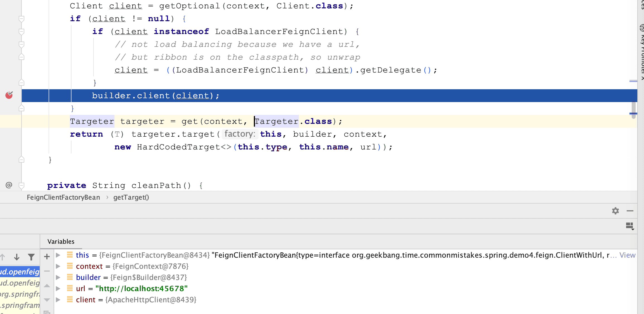Image resolution: width=644 pixels, height=314 pixels.
Task: Expand the 'context' variable node
Action: [58, 266]
